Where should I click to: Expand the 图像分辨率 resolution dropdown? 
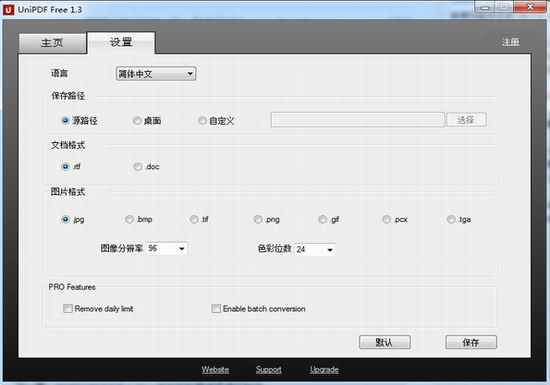[x=167, y=249]
